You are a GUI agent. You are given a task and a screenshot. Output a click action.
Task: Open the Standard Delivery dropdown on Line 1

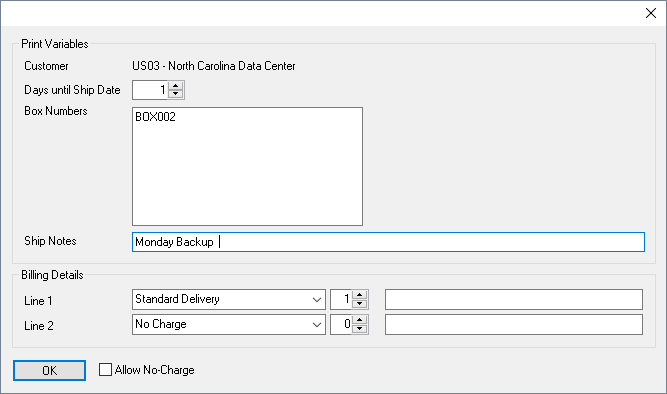[x=316, y=300]
